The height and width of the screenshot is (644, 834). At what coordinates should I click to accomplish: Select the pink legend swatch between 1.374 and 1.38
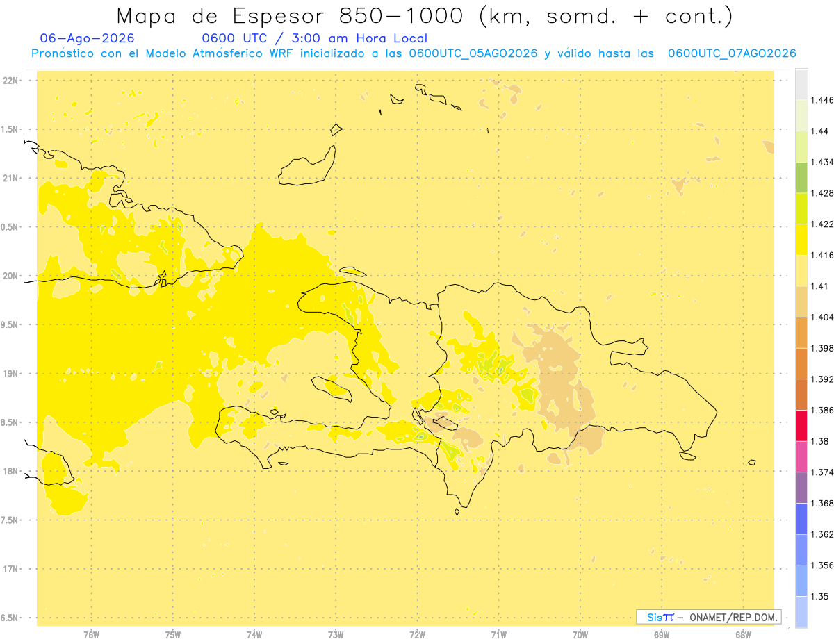click(x=801, y=456)
